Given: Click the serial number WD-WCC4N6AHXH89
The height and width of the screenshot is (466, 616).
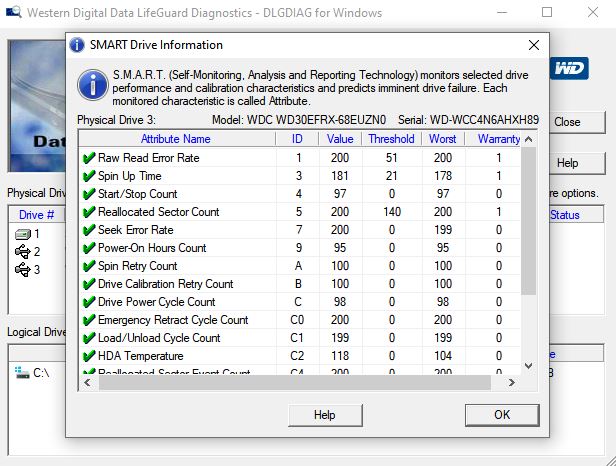Looking at the screenshot, I should pyautogui.click(x=484, y=120).
